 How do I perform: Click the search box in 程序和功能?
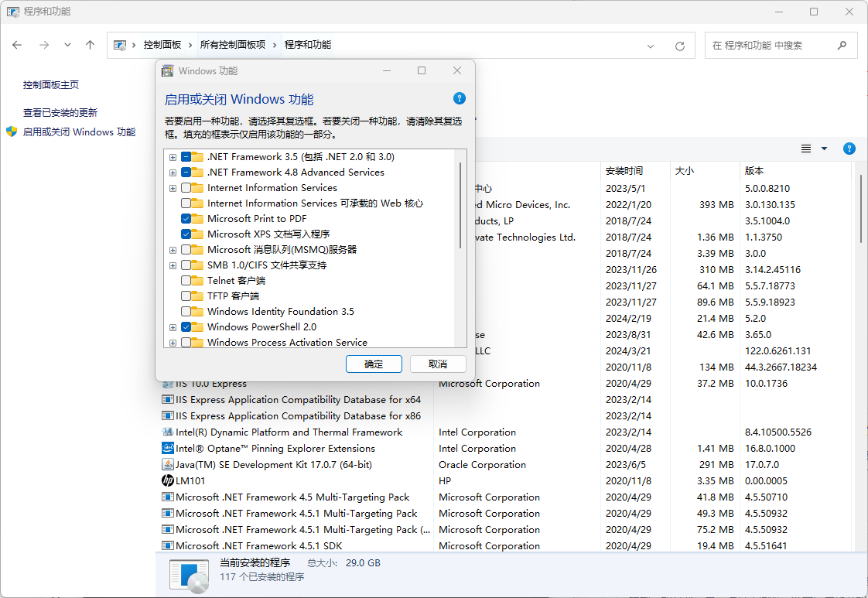781,46
